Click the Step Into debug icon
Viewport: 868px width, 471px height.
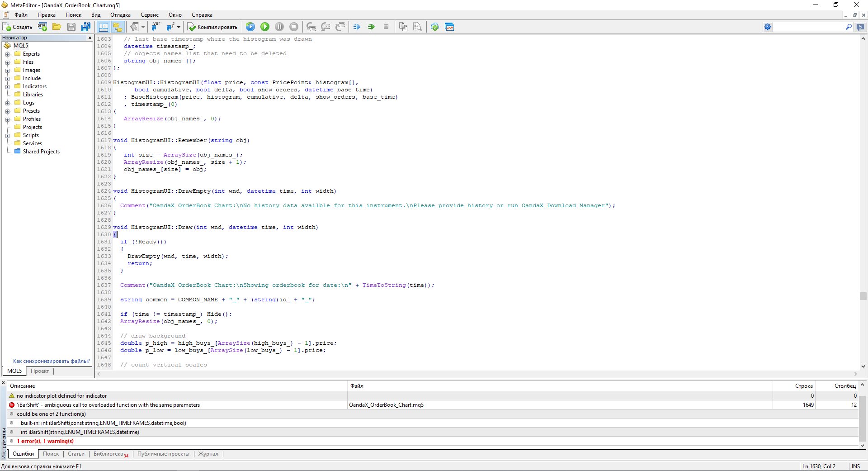click(311, 27)
